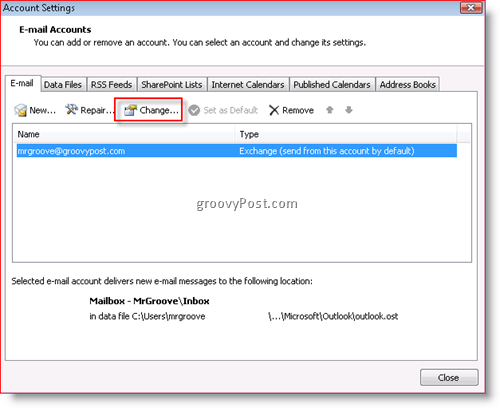Click the Remove X icon
Image resolution: width=500 pixels, height=408 pixels.
pyautogui.click(x=274, y=110)
